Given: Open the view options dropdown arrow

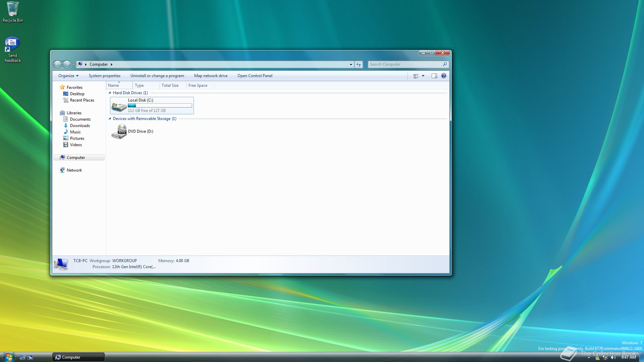Looking at the screenshot, I should click(423, 76).
